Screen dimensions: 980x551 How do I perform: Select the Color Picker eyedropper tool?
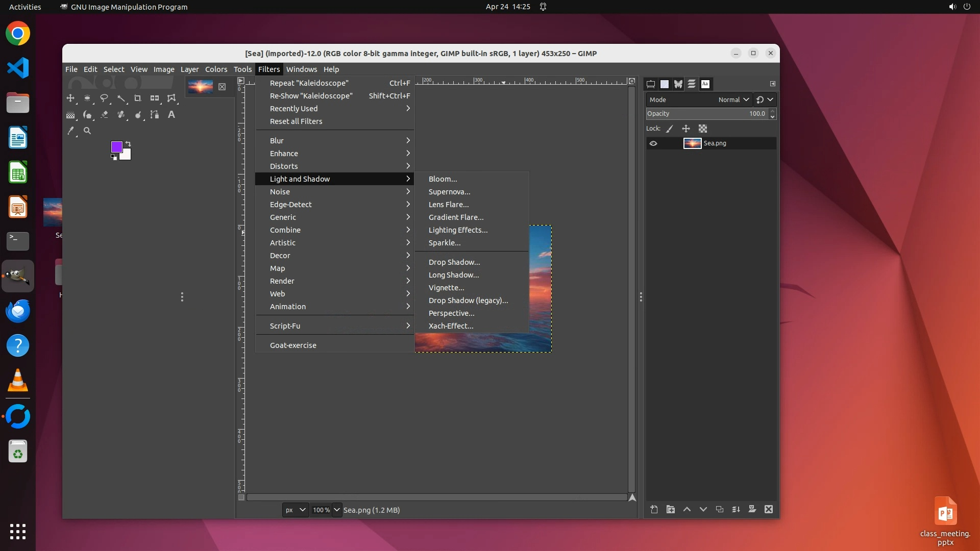tap(70, 131)
